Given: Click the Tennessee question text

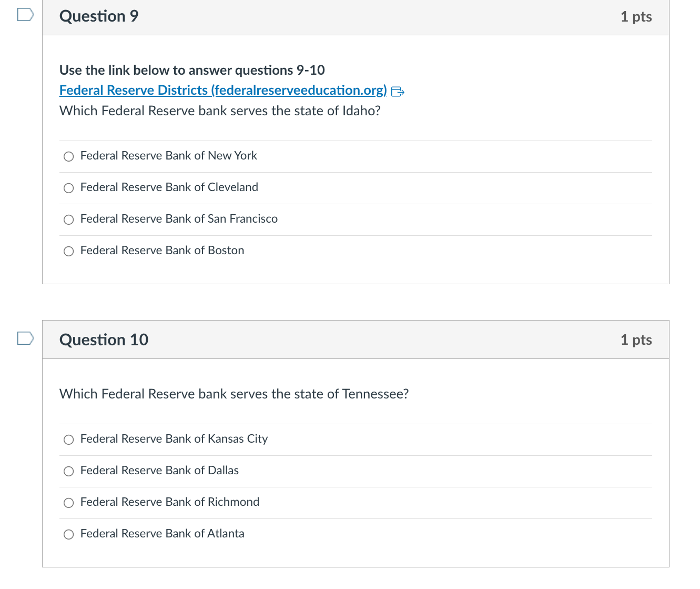Looking at the screenshot, I should click(234, 394).
